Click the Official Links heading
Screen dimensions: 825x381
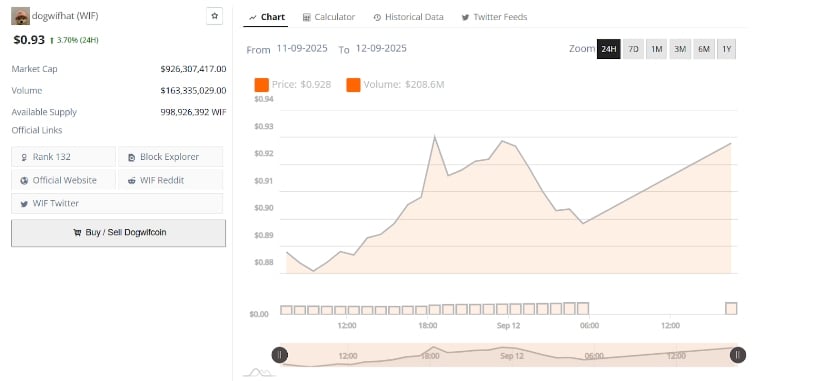[37, 130]
